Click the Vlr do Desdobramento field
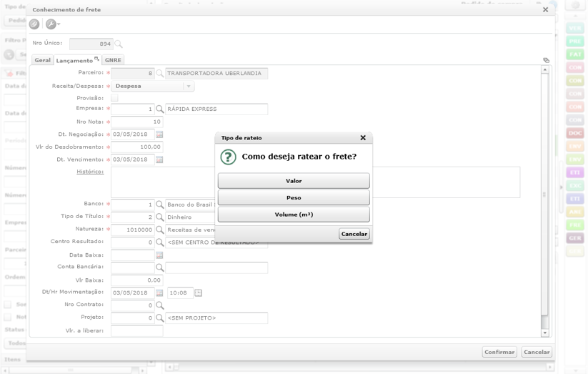588x374 pixels. pyautogui.click(x=137, y=147)
